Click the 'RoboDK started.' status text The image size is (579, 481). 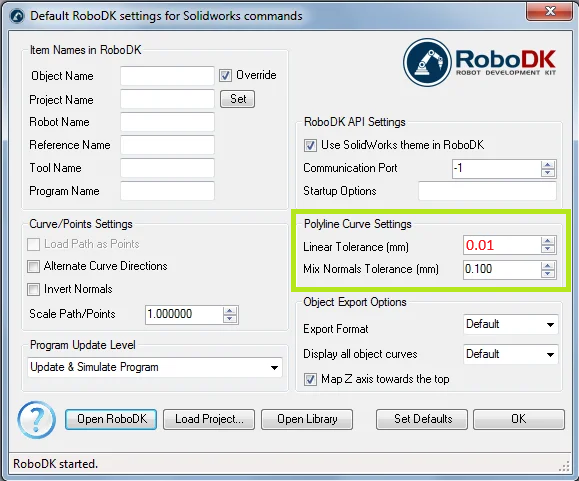pos(55,464)
